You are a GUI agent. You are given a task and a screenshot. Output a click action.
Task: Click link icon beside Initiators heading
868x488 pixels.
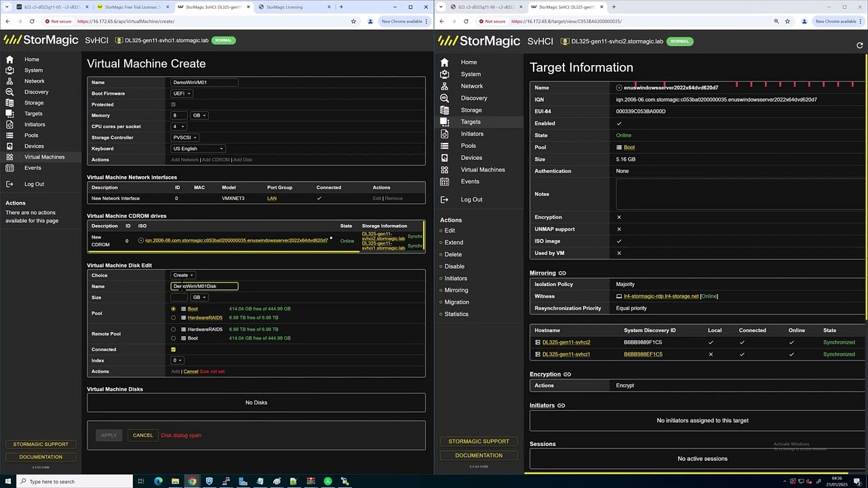click(x=561, y=405)
